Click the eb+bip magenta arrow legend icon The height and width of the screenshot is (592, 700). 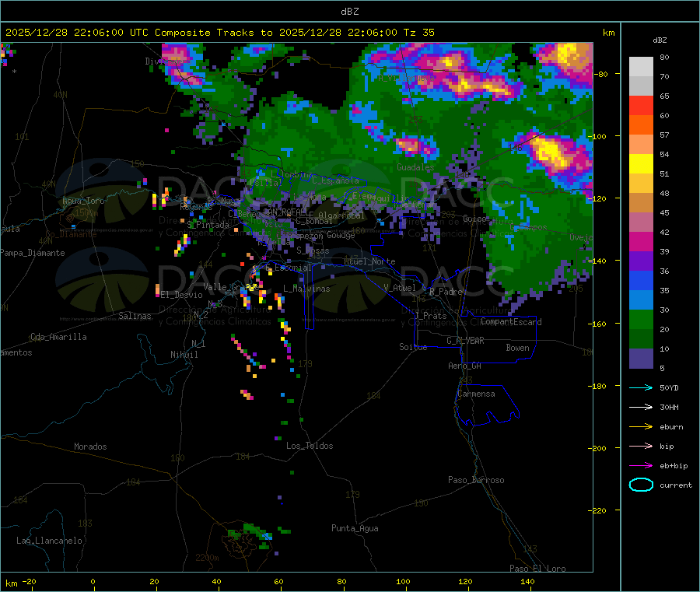(x=641, y=466)
